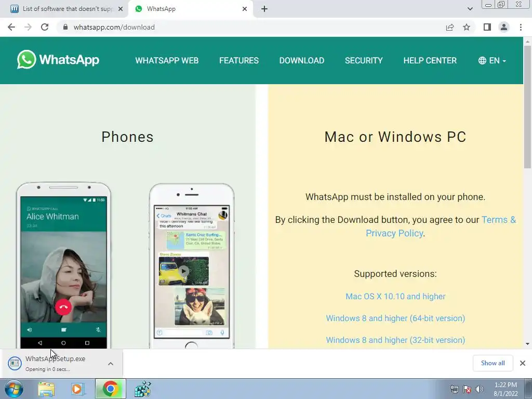Open Chrome side panel icon

tap(487, 27)
